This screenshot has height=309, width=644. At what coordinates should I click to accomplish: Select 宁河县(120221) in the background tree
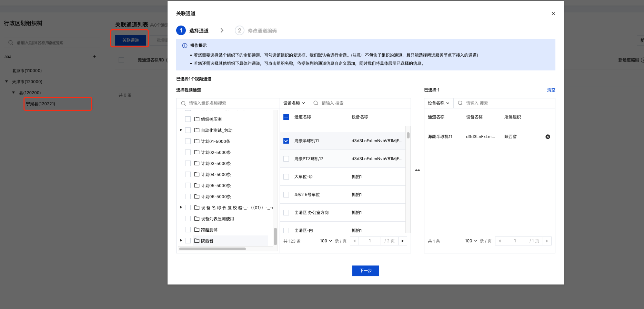pyautogui.click(x=41, y=104)
